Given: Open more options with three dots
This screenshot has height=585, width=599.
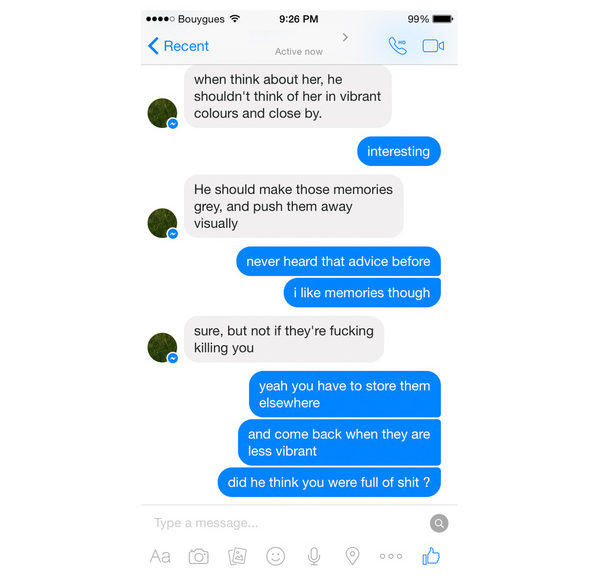Looking at the screenshot, I should pos(391,556).
